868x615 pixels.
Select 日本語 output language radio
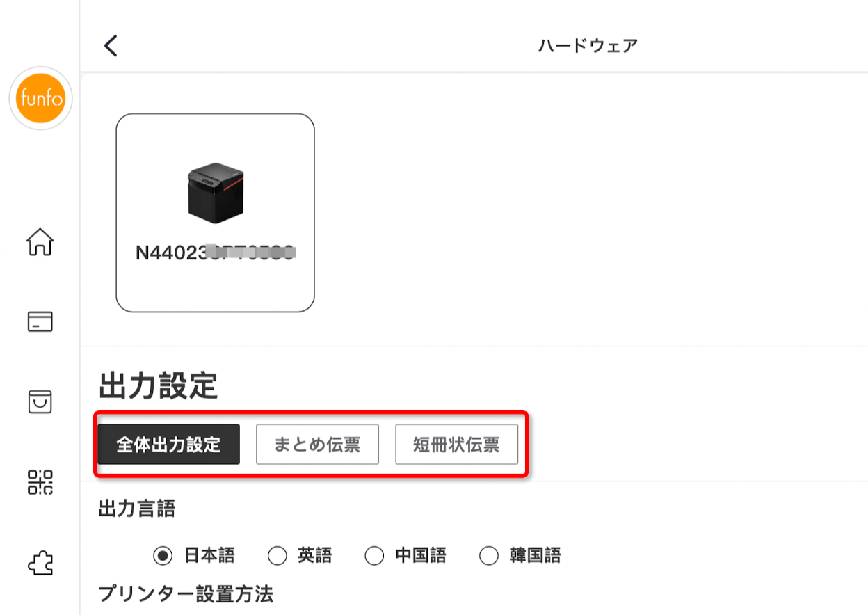tap(163, 555)
